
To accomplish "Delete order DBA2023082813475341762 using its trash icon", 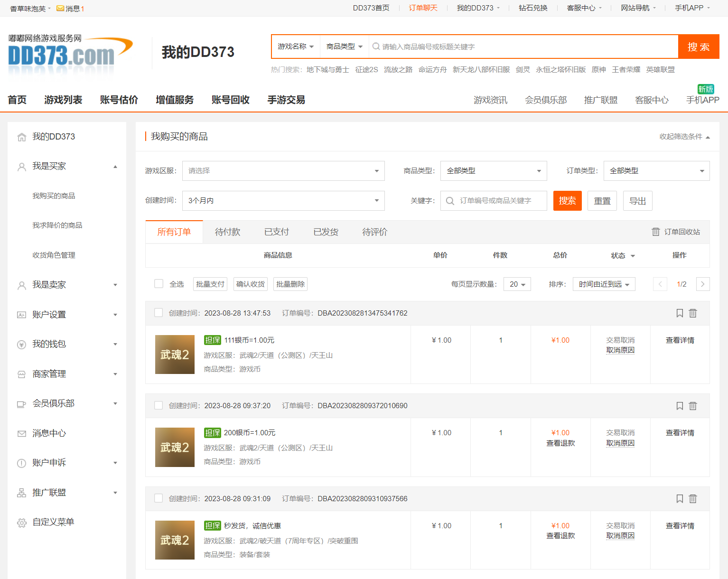I will pyautogui.click(x=693, y=313).
